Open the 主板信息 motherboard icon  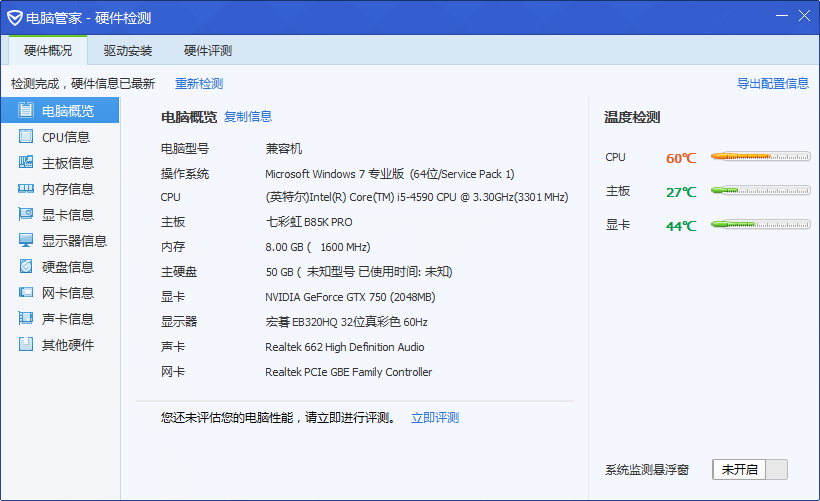(26, 163)
